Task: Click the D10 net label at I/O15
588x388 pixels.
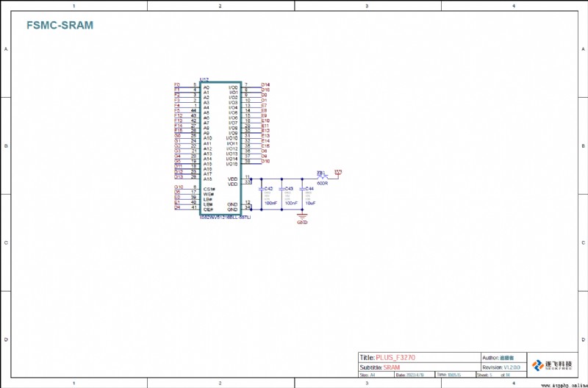Action: (265, 161)
